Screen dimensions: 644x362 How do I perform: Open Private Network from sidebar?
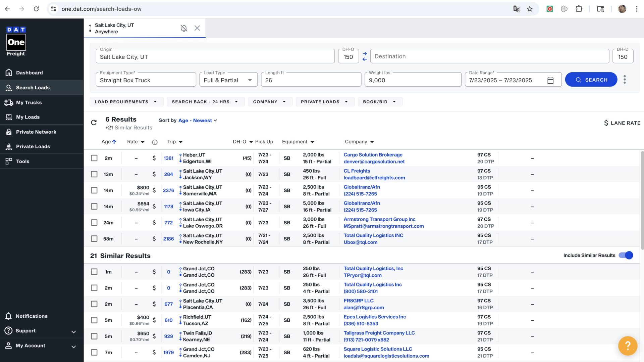tap(36, 132)
